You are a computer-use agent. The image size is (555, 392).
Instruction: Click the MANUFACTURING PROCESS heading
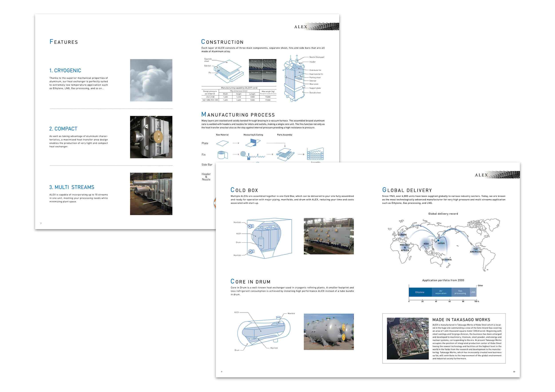coord(238,114)
